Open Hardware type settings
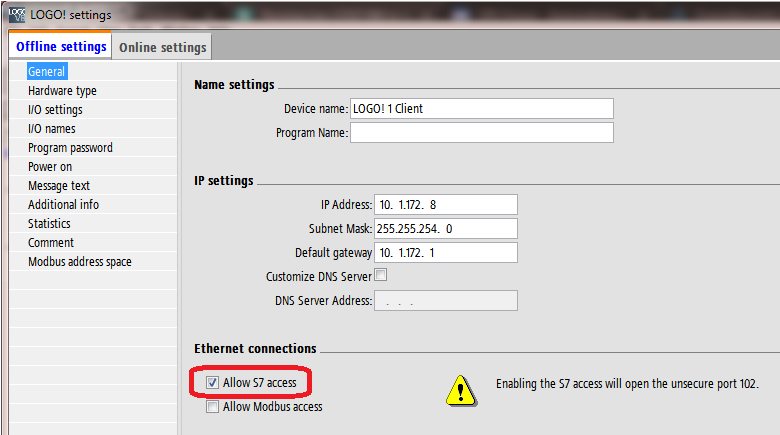The image size is (780, 435). pyautogui.click(x=62, y=91)
